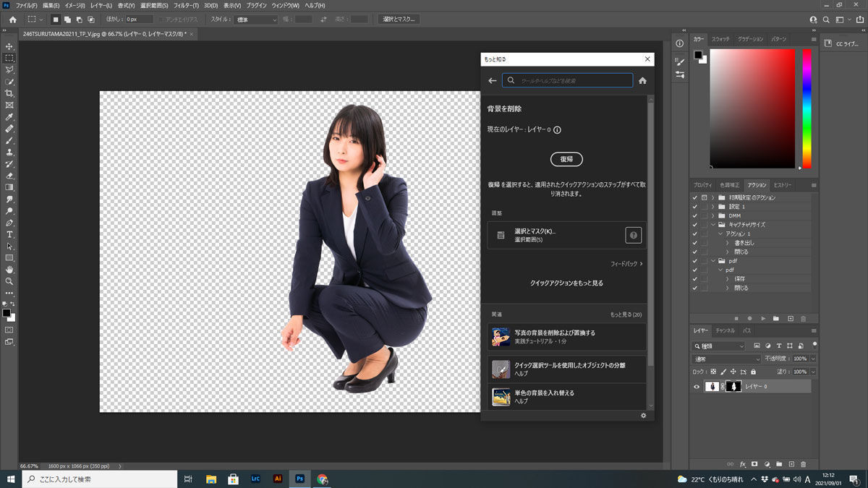
Task: Select the Move tool
Action: pyautogui.click(x=9, y=46)
